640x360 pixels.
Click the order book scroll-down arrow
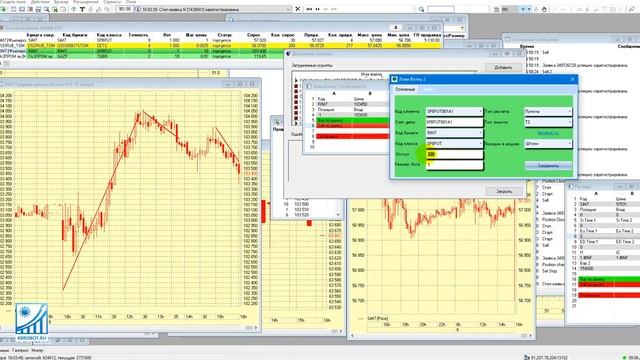(x=338, y=215)
